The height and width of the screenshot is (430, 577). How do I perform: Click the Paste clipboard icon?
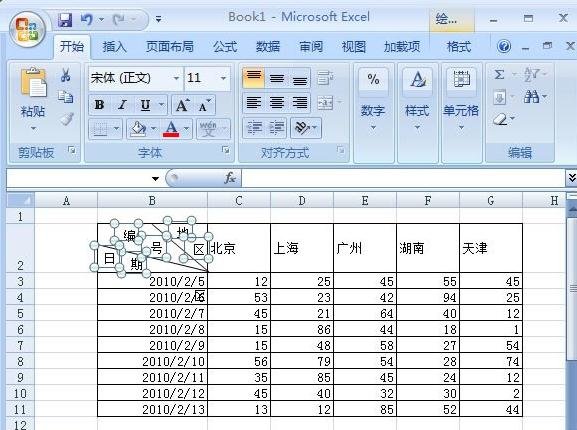pos(33,83)
